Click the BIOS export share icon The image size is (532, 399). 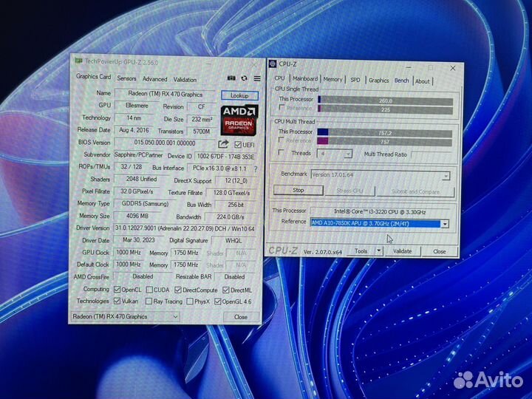click(223, 144)
